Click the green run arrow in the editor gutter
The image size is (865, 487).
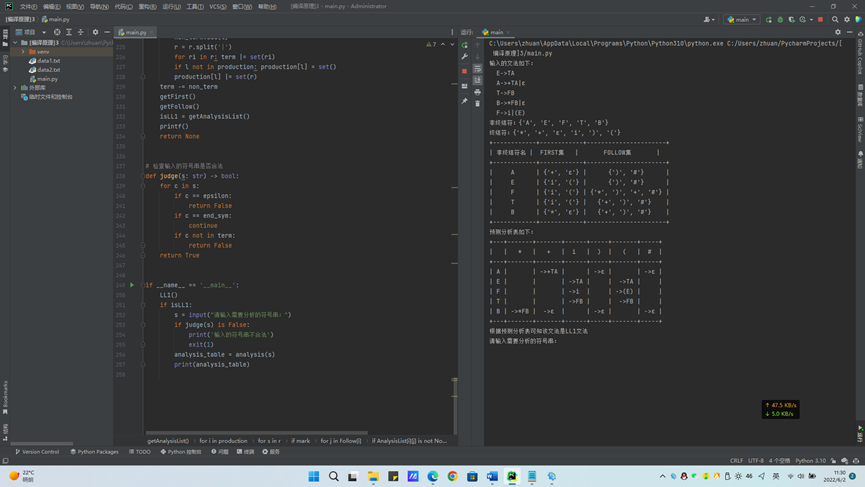(x=132, y=285)
